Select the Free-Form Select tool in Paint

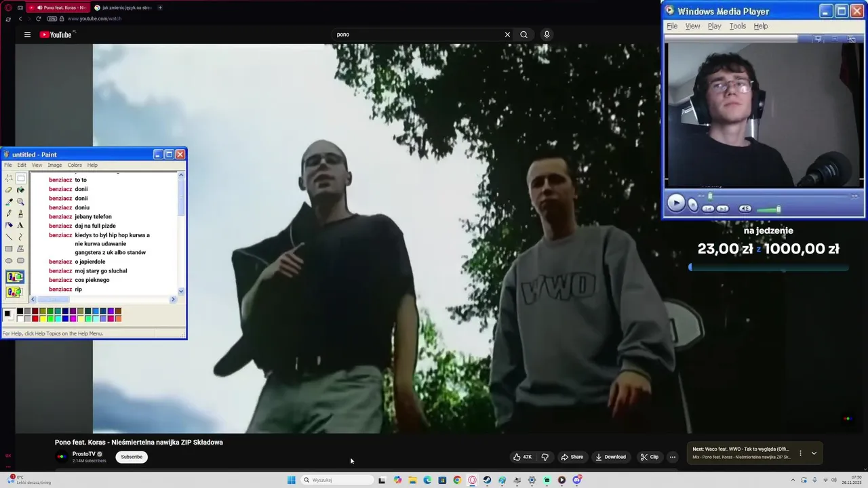[9, 178]
